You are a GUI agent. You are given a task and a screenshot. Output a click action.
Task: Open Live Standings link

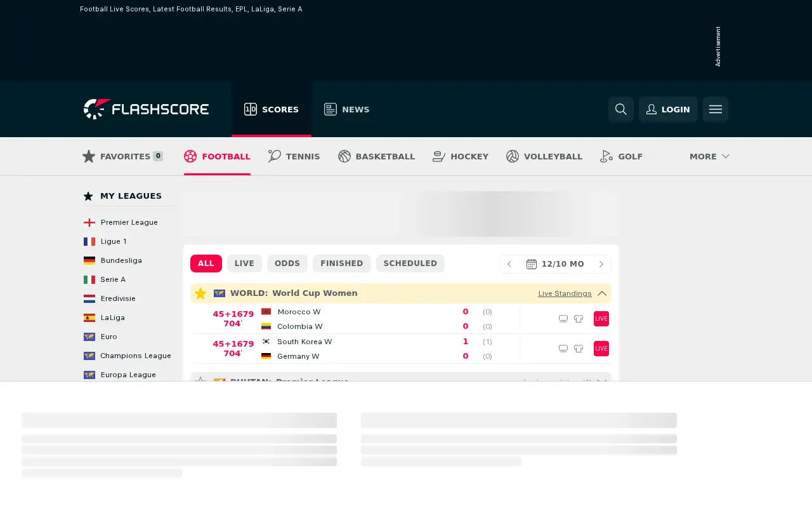tap(565, 293)
